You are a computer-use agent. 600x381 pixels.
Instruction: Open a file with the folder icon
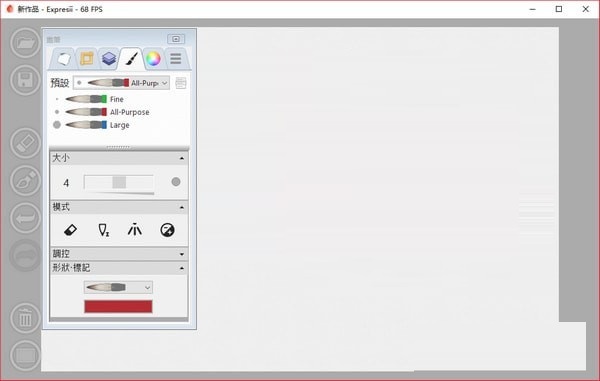(x=25, y=43)
